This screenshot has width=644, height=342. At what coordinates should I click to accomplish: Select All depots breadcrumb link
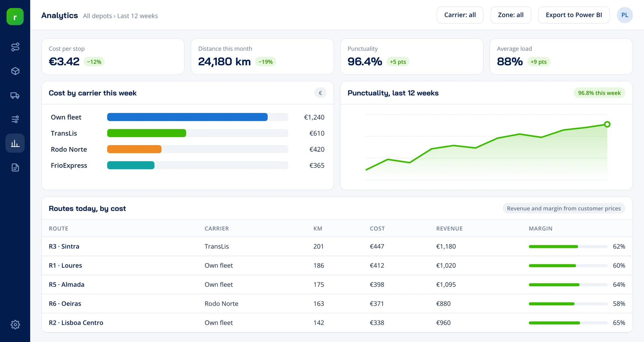[98, 16]
